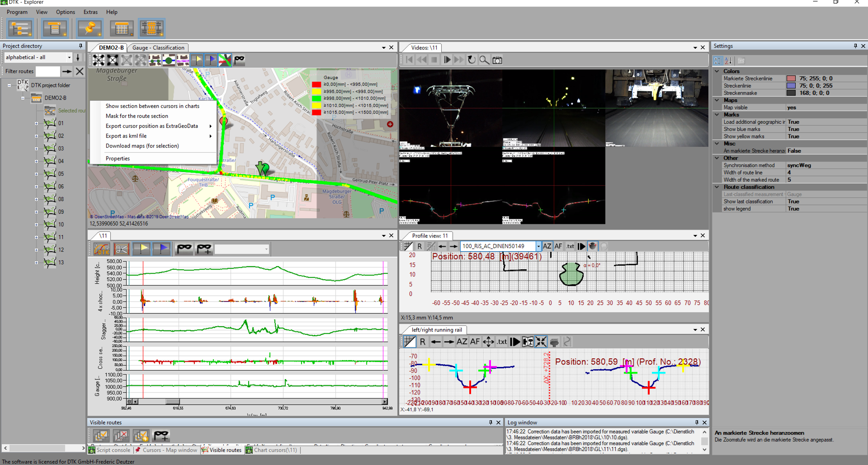Open the Extras menu

91,12
